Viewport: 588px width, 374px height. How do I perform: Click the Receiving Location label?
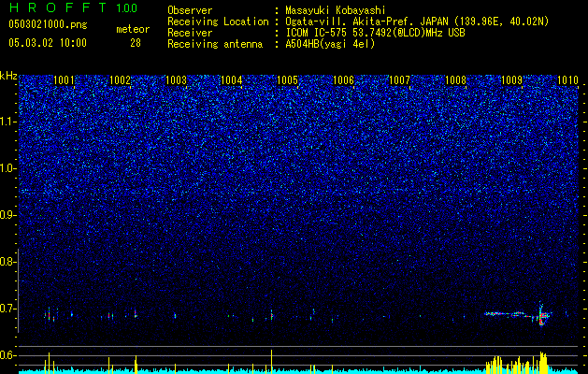pyautogui.click(x=218, y=22)
